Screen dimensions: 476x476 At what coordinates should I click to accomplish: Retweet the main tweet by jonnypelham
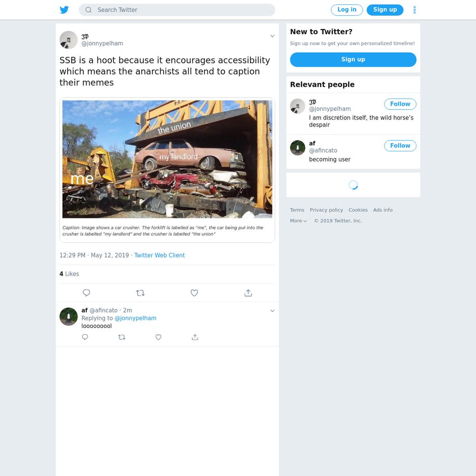pos(140,293)
